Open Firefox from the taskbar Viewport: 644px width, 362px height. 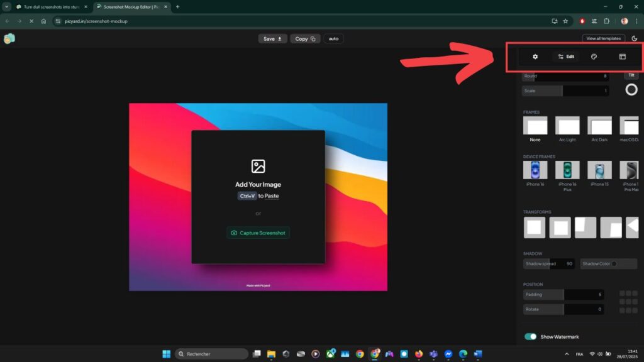click(x=418, y=354)
